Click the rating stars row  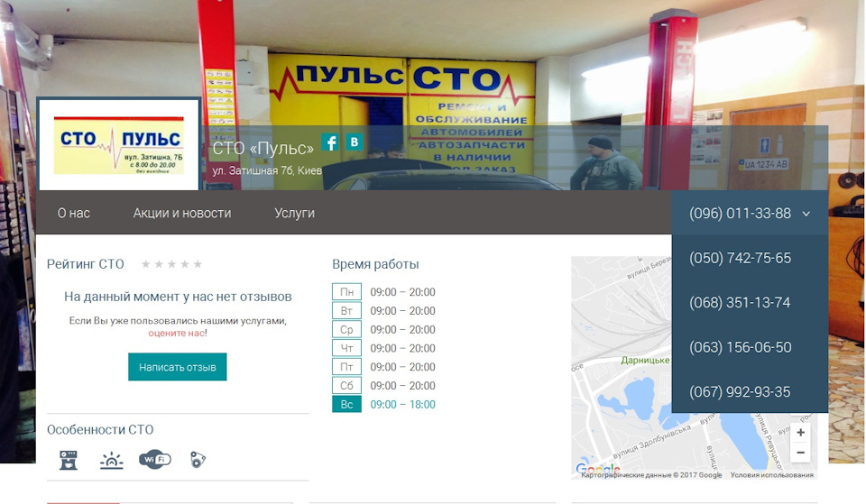(x=171, y=264)
